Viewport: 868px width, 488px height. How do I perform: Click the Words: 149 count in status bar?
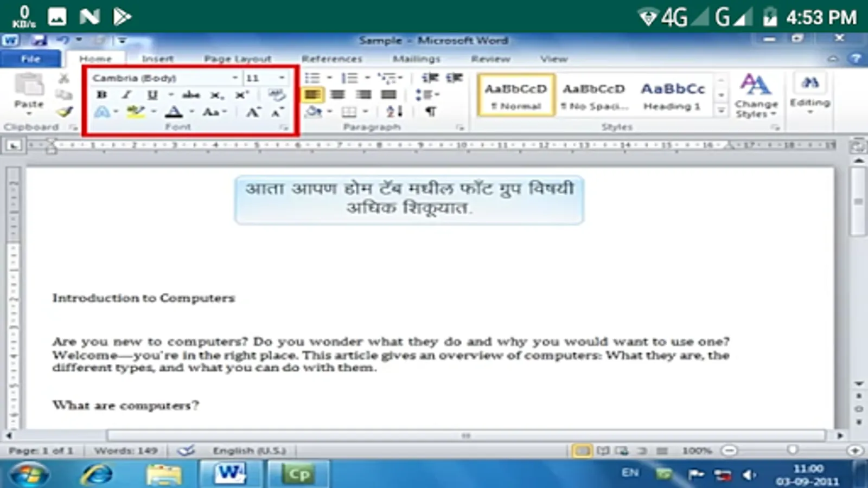coord(126,451)
